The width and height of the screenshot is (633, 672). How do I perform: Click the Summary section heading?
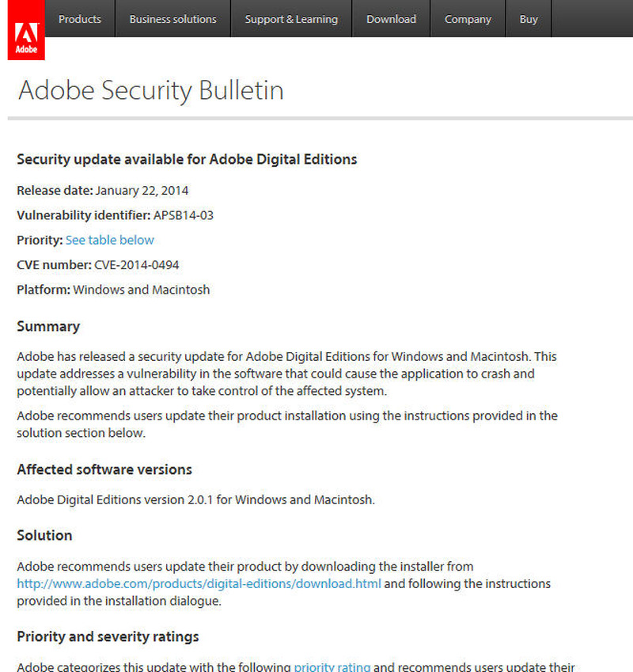click(48, 326)
